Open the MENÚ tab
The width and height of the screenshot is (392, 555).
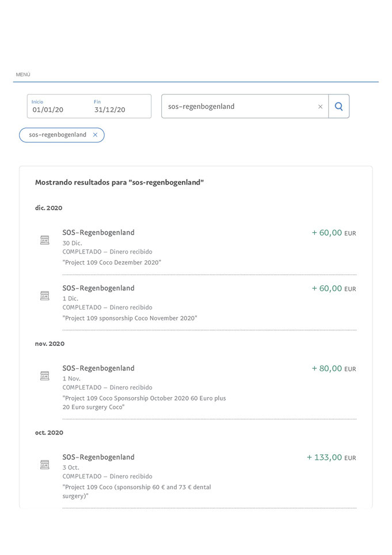coord(23,75)
